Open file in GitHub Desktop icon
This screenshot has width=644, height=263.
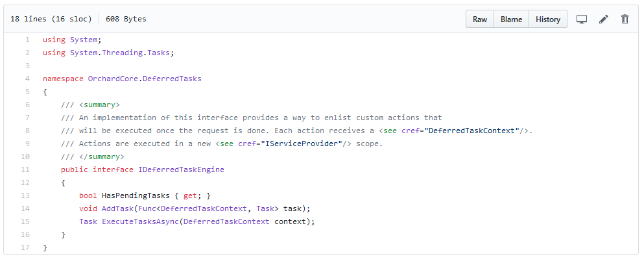point(582,19)
